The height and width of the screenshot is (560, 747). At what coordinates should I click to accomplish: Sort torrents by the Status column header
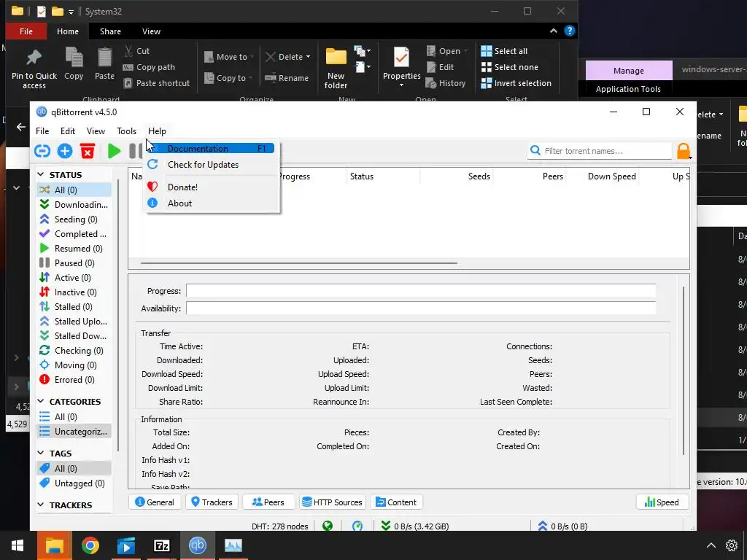pyautogui.click(x=362, y=176)
